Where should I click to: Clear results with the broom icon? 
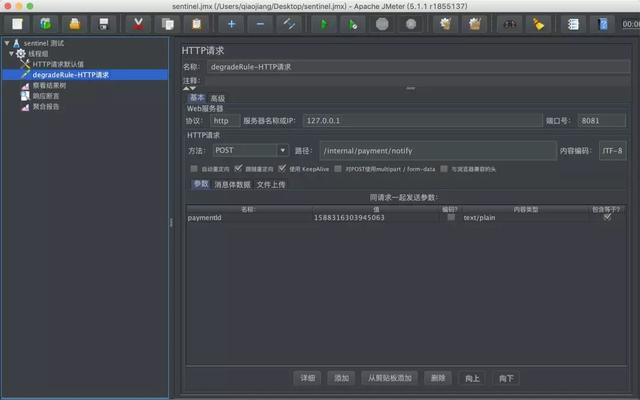[445, 24]
